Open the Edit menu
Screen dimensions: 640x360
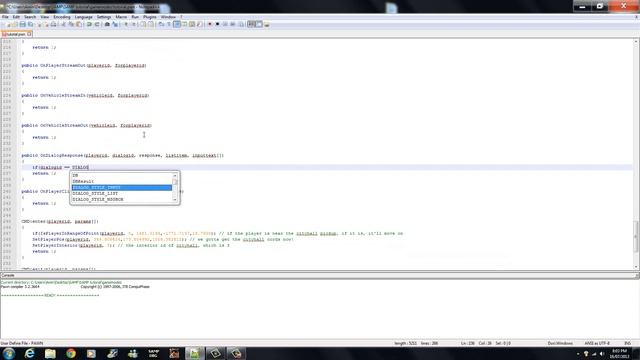16,17
